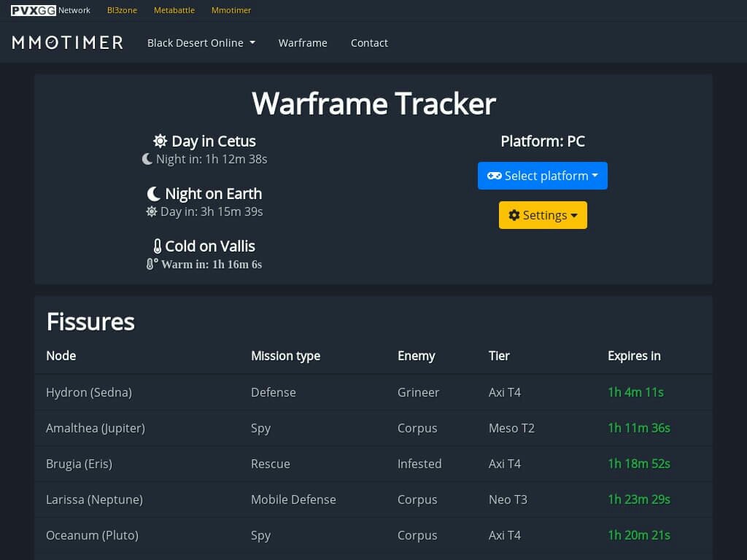Viewport: 747px width, 560px height.
Task: Click the PVXGG Network logo
Action: coord(50,10)
